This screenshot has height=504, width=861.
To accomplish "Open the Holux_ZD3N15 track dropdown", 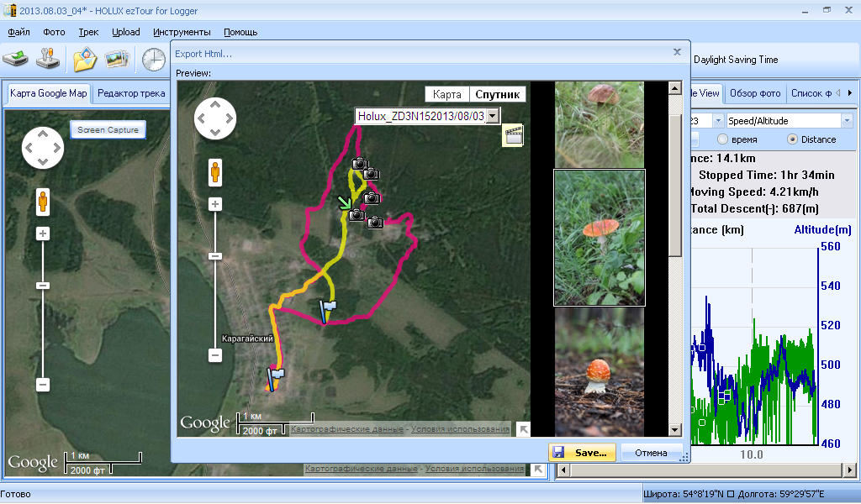I will click(x=493, y=116).
